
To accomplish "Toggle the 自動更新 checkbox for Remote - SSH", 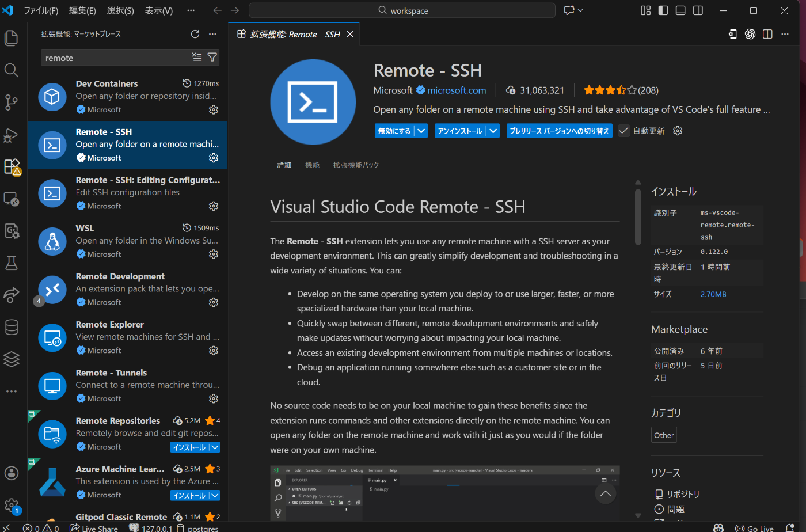I will click(623, 130).
